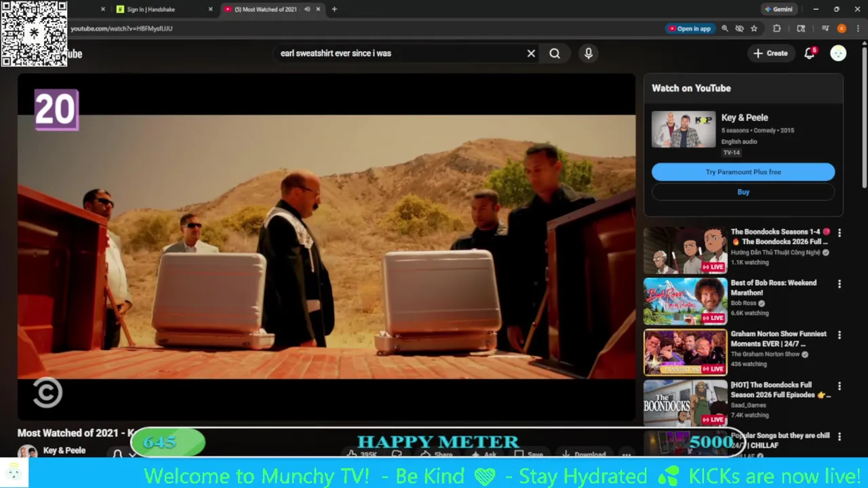Screen dimensions: 868x488
Task: Open Best of Bob Ross Weekend Marathon thumbnail
Action: [685, 301]
